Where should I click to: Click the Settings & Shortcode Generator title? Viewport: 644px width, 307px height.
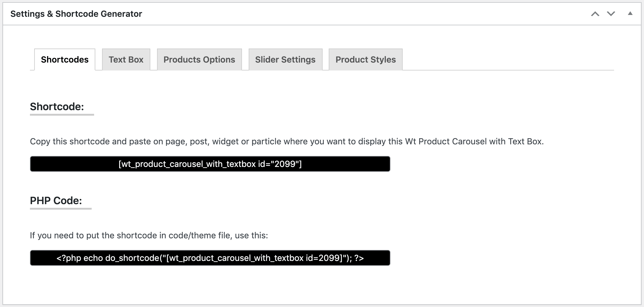(x=76, y=14)
